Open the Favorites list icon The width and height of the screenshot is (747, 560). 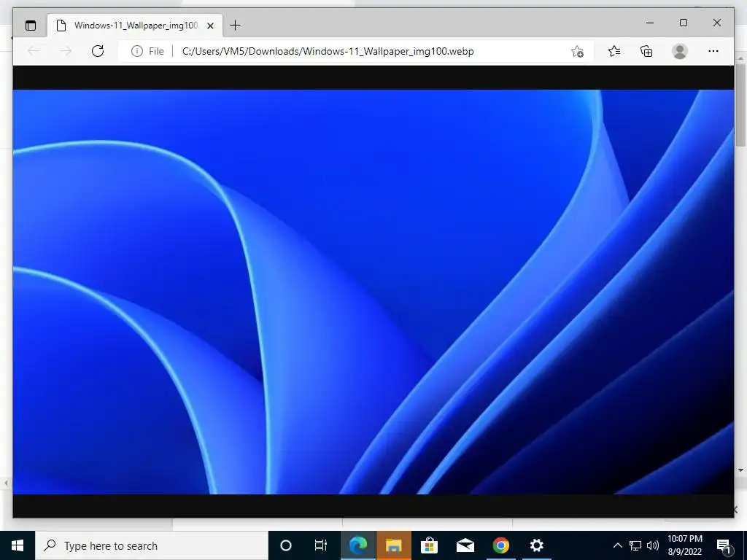click(614, 51)
